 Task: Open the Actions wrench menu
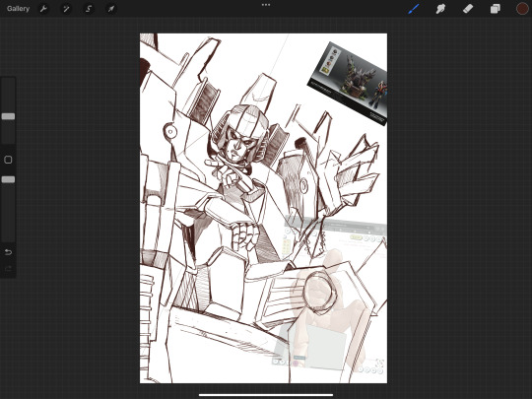pos(43,9)
